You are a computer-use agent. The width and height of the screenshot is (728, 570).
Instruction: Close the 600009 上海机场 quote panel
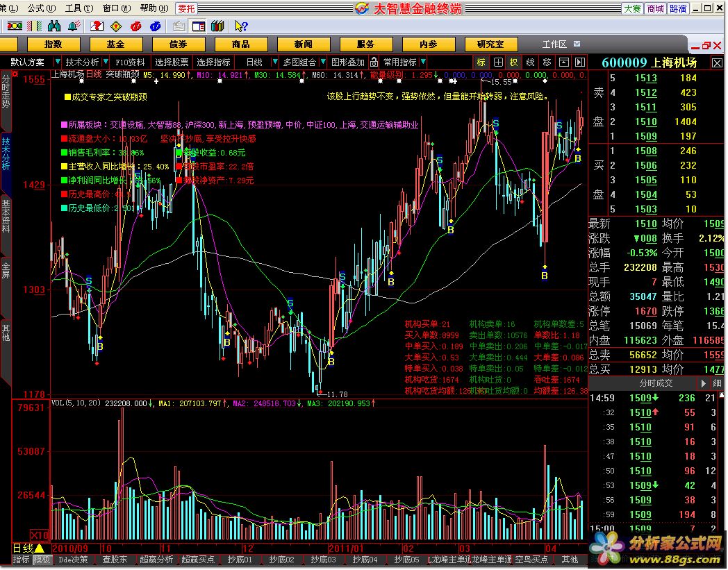[x=717, y=62]
